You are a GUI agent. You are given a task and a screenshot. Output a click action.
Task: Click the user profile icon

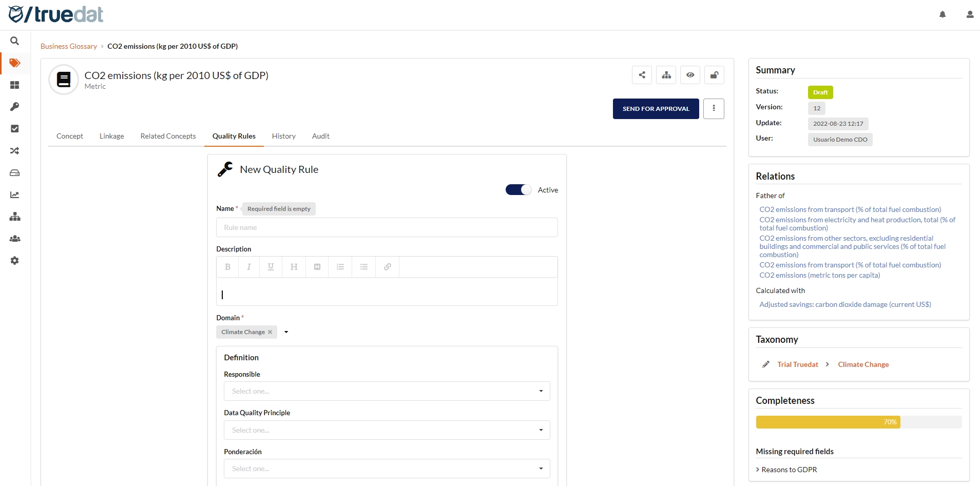(969, 14)
